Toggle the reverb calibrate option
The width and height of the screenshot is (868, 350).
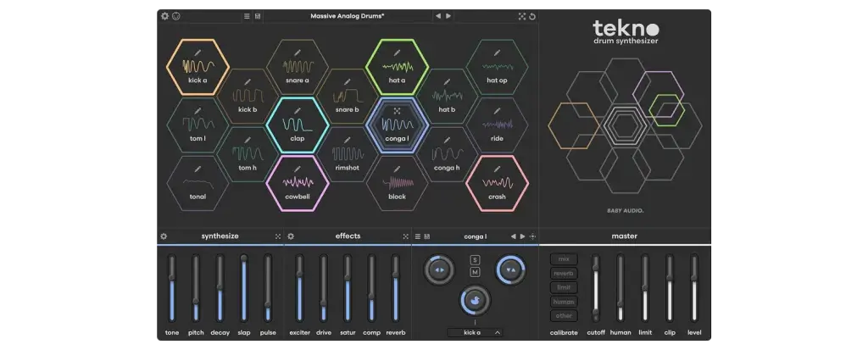tap(564, 274)
